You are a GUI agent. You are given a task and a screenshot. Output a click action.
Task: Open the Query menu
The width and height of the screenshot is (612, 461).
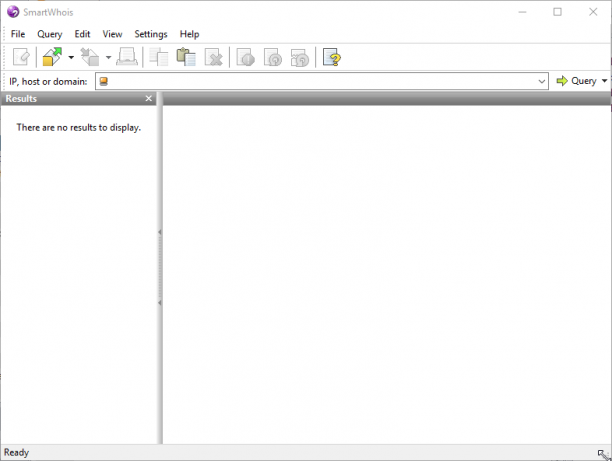(50, 34)
